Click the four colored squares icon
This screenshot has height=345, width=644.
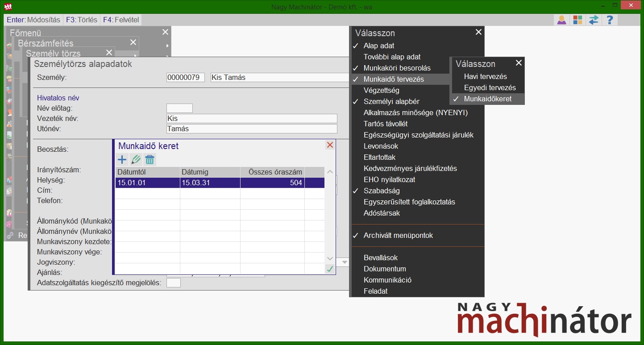(578, 20)
